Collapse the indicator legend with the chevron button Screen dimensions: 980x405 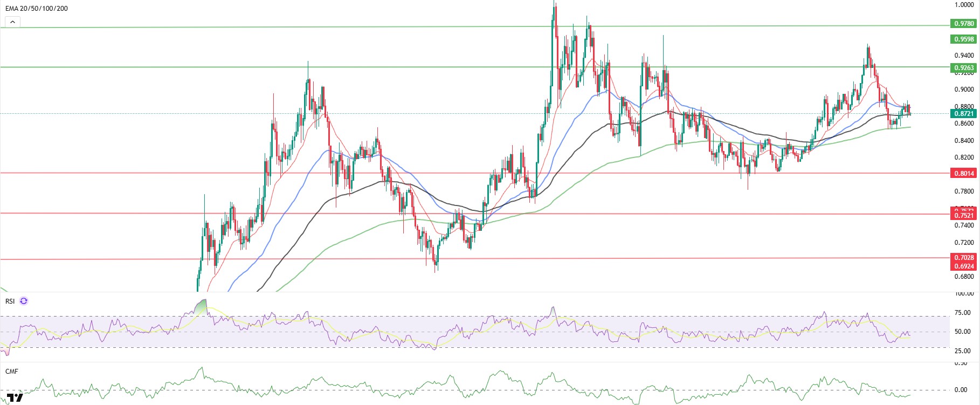point(12,22)
